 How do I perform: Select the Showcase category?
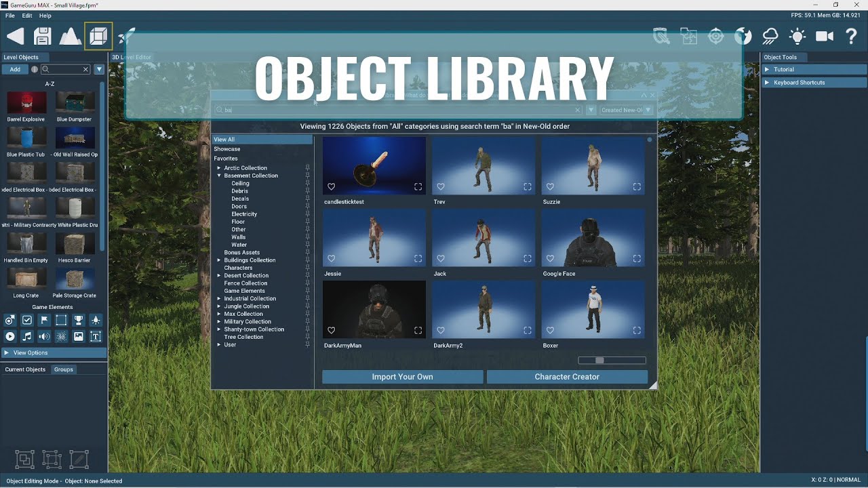point(227,149)
